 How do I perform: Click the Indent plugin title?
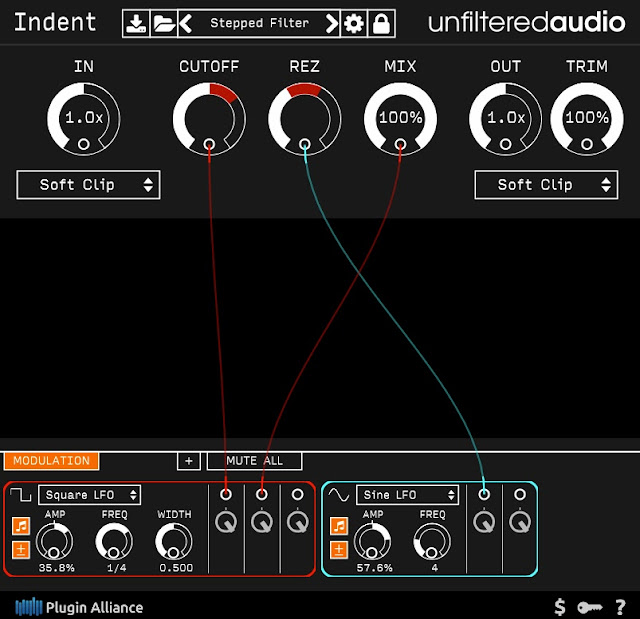click(55, 22)
